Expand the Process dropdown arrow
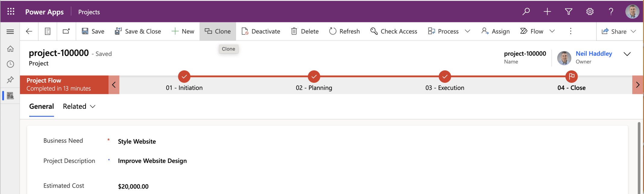This screenshot has width=644, height=194. (468, 31)
